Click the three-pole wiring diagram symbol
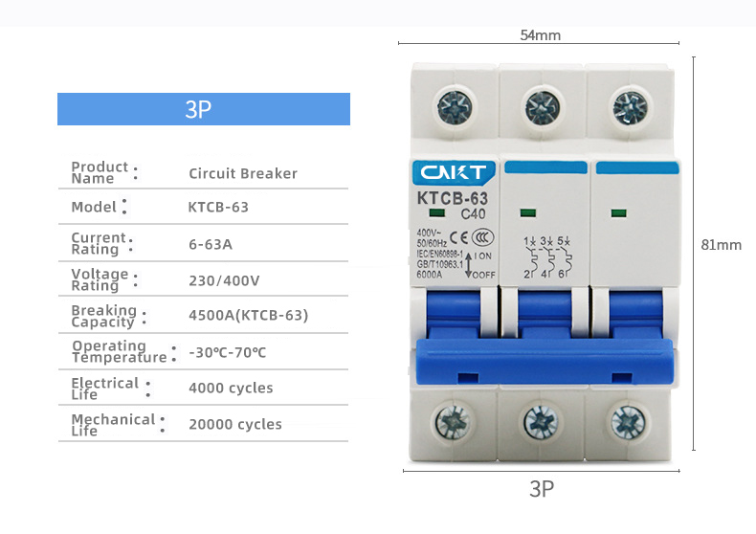This screenshot has width=756, height=534. tap(547, 257)
